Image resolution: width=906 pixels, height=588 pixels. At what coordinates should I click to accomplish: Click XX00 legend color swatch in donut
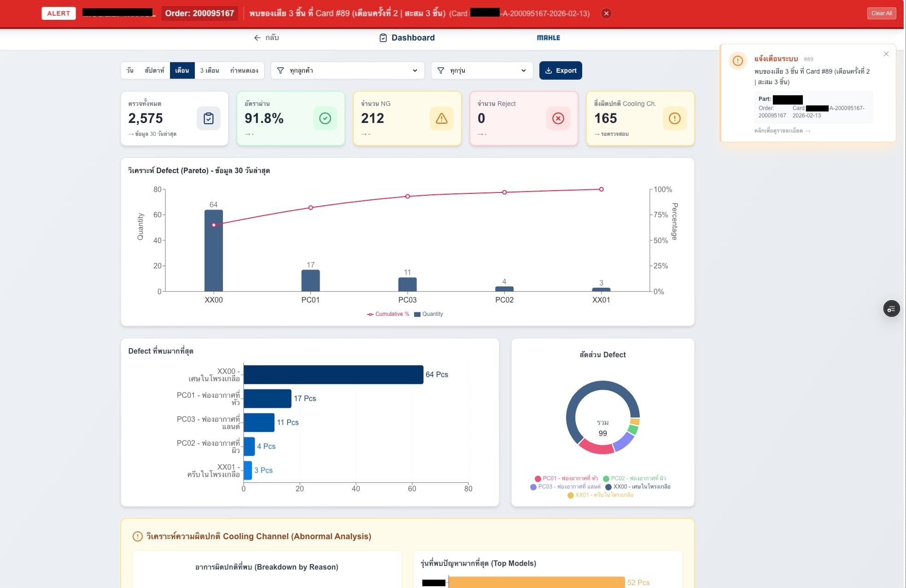608,487
